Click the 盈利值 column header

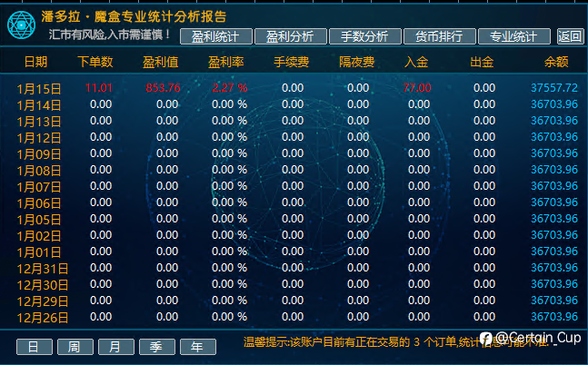coord(161,62)
